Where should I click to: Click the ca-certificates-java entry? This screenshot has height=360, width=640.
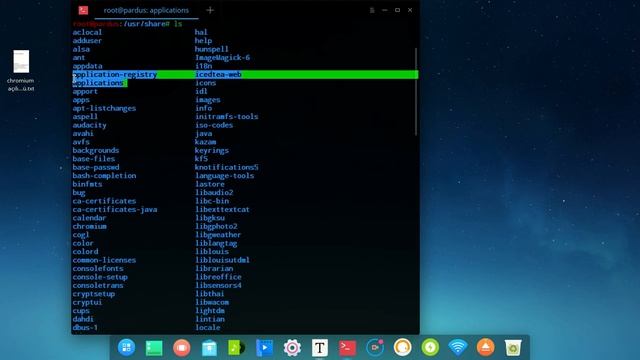[115, 209]
